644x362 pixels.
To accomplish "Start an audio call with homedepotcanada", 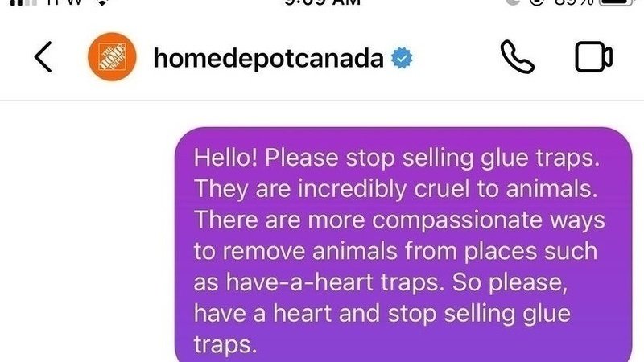I will tap(518, 57).
